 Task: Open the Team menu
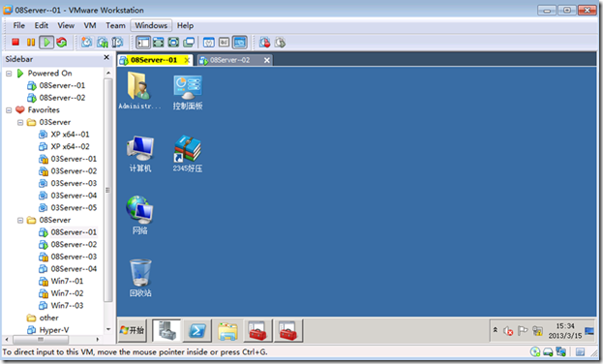pos(115,25)
